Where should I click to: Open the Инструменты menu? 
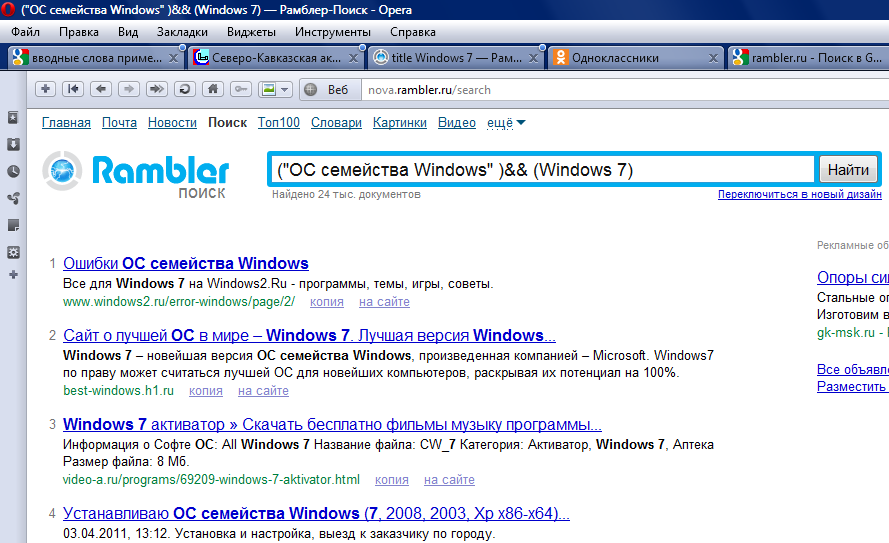pyautogui.click(x=333, y=32)
